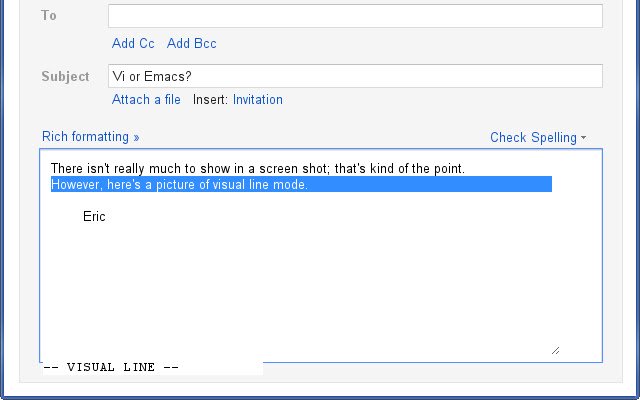Click the message box resize grip icon
The height and width of the screenshot is (400, 640).
pos(555,350)
